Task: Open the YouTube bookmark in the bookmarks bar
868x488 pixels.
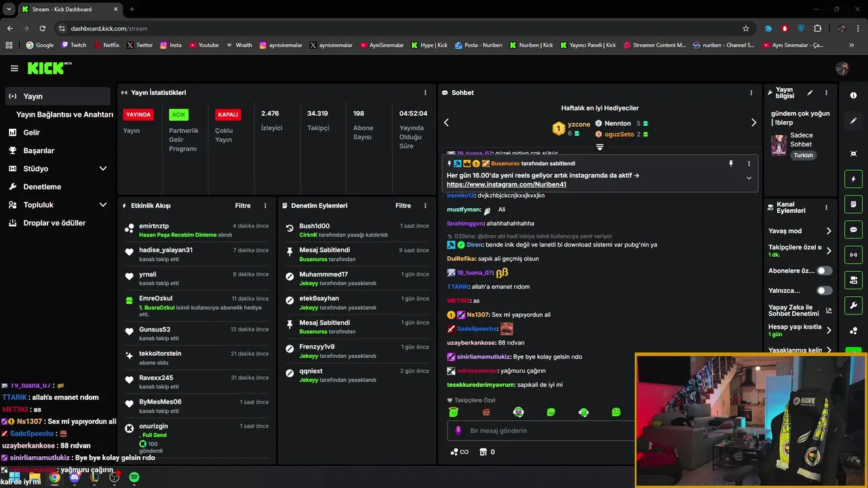Action: 204,45
